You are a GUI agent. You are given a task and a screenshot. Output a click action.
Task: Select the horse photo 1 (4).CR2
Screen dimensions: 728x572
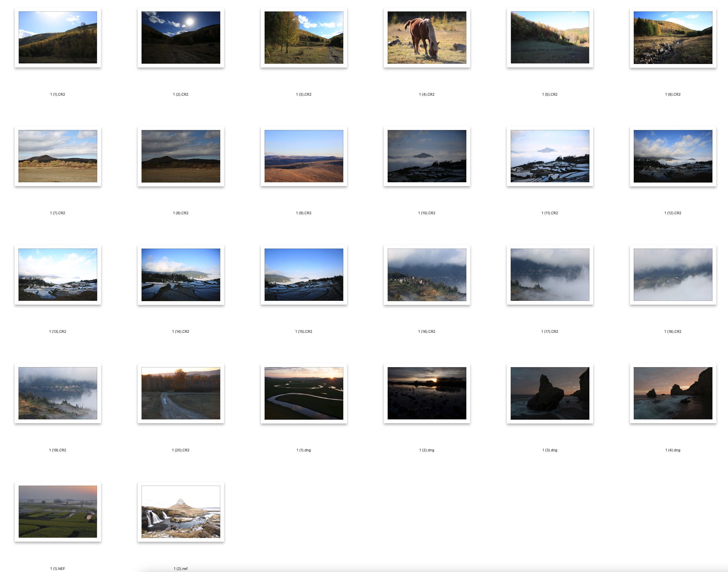[426, 38]
